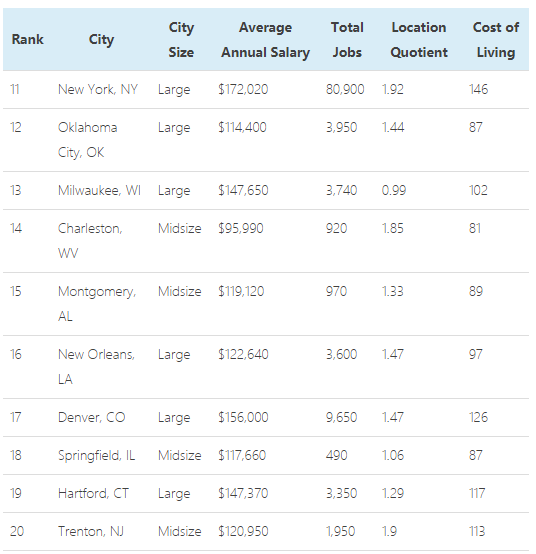This screenshot has width=536, height=554.
Task: Click the New Orleans, LA cell
Action: [96, 367]
